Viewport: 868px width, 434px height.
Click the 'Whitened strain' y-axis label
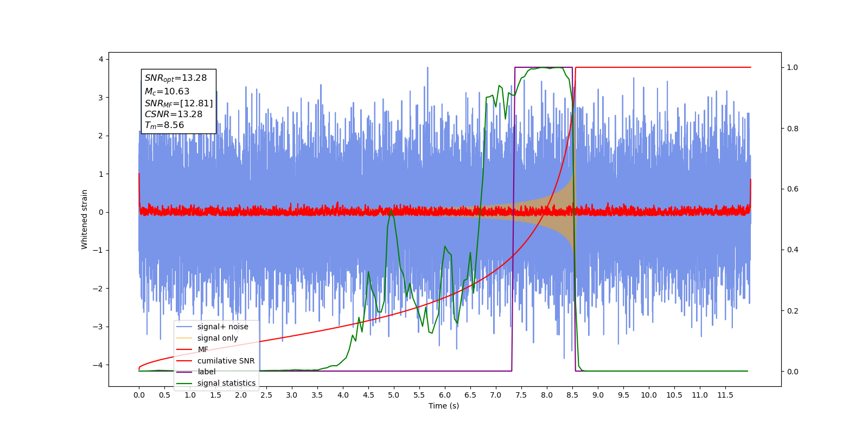coord(85,219)
